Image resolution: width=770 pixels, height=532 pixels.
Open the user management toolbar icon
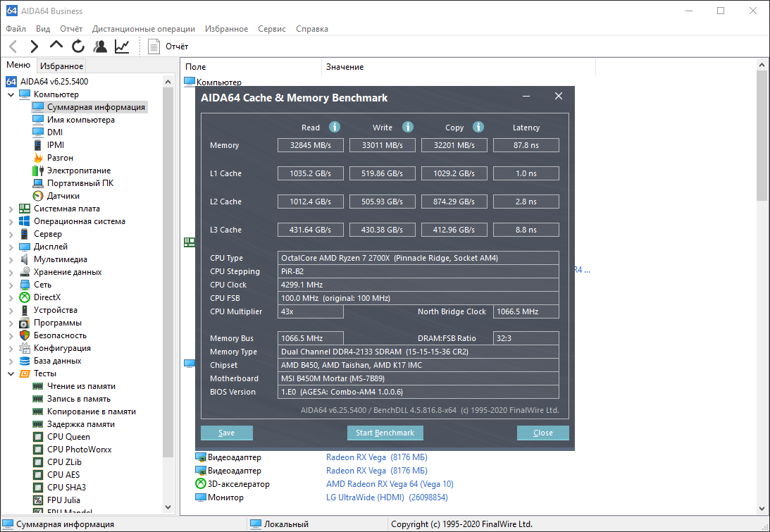point(100,47)
